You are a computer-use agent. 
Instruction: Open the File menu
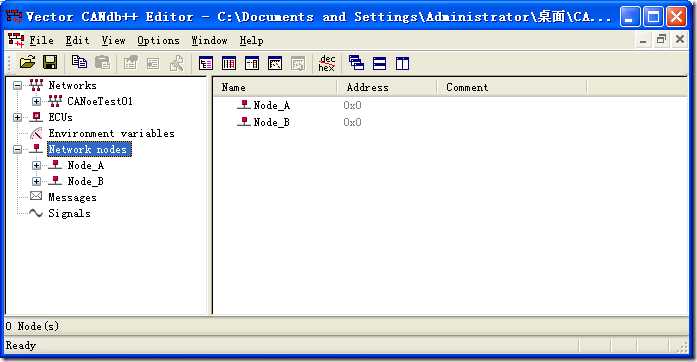(x=41, y=40)
